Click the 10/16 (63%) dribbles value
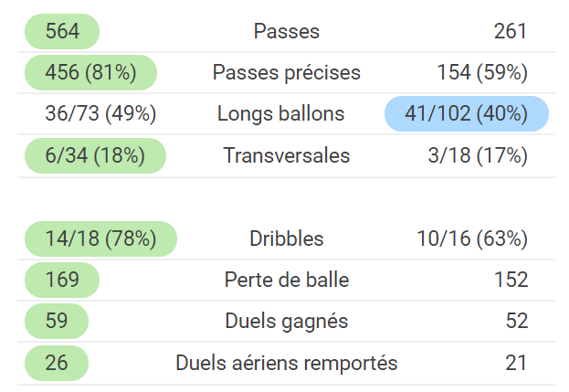Viewport: 569px width, 392px height. point(472,238)
